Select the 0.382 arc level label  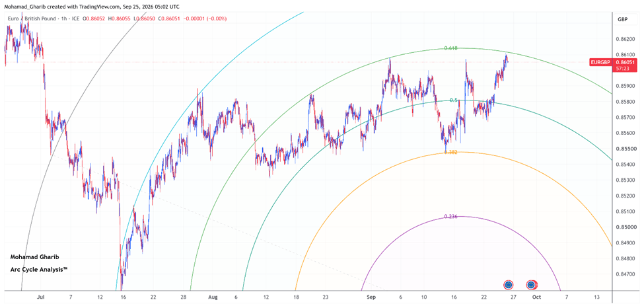451,152
